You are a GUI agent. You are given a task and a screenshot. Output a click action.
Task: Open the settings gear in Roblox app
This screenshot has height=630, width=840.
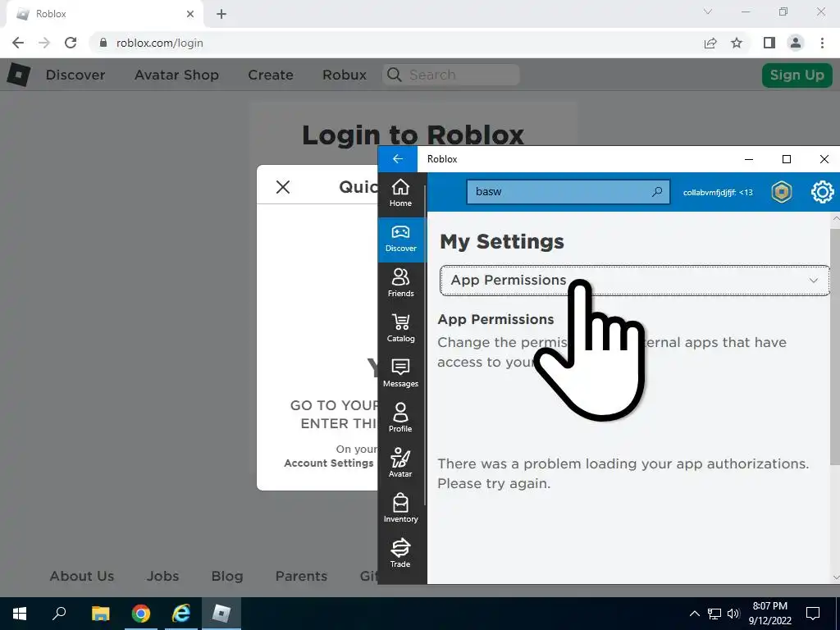(x=822, y=192)
